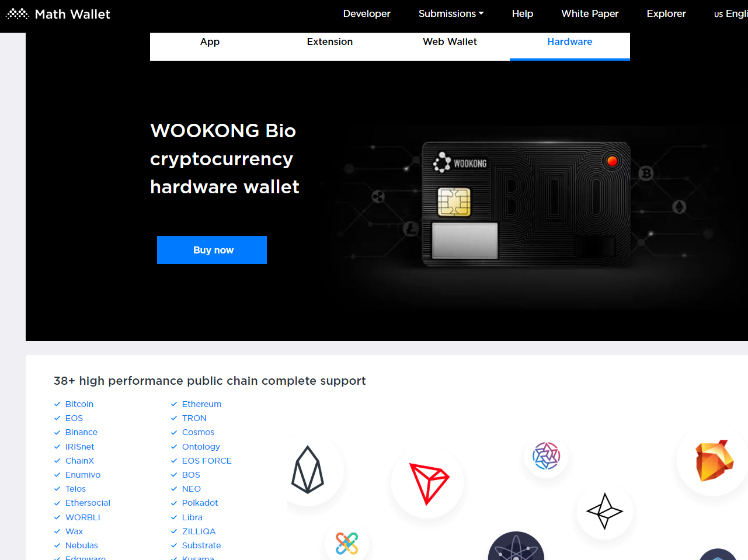Click the purple star-shaped chain logo
Screen dimensions: 748x560
[x=547, y=455]
